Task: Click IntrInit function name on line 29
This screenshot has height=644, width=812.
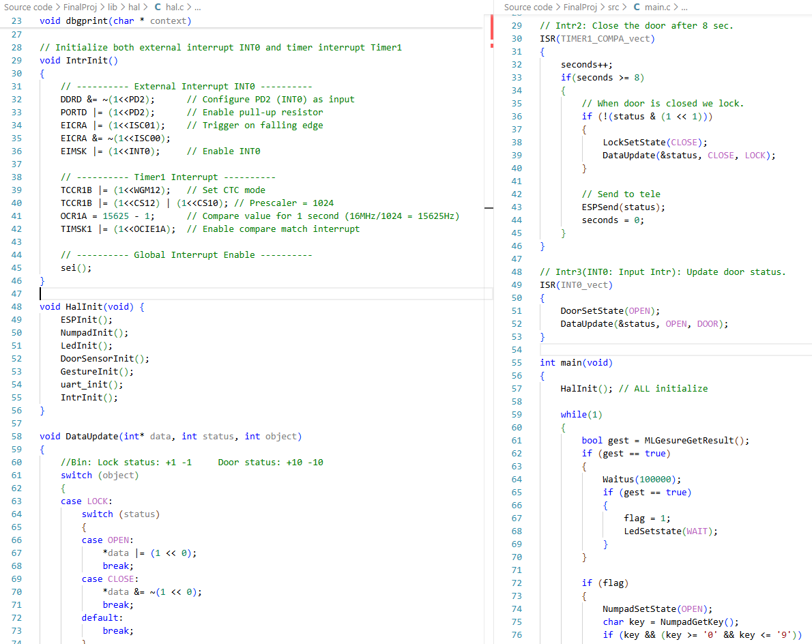Action: point(91,60)
